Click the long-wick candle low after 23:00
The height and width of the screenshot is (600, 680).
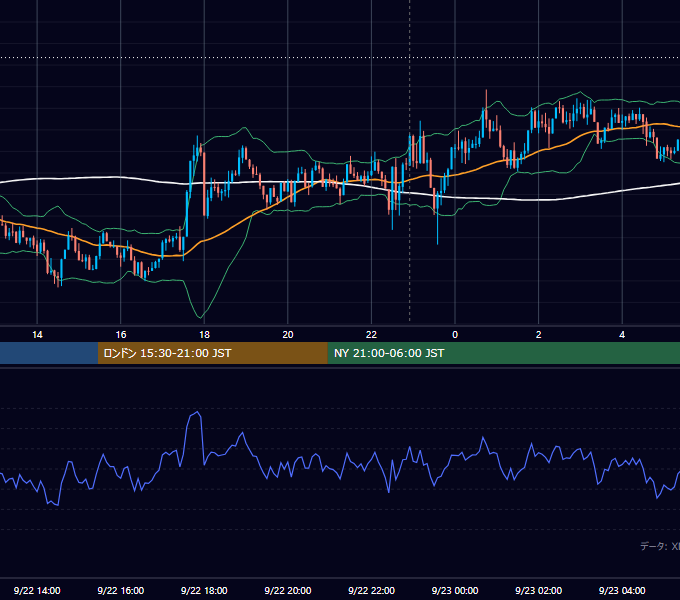tap(438, 242)
